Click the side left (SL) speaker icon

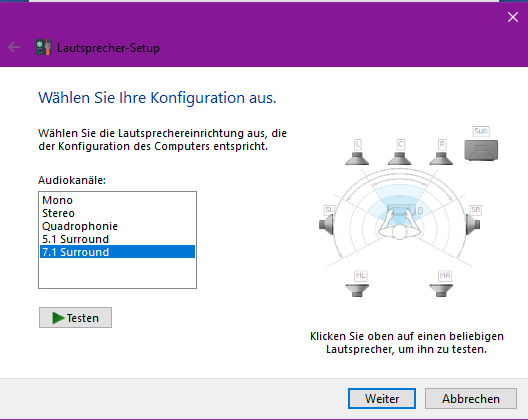pos(326,224)
